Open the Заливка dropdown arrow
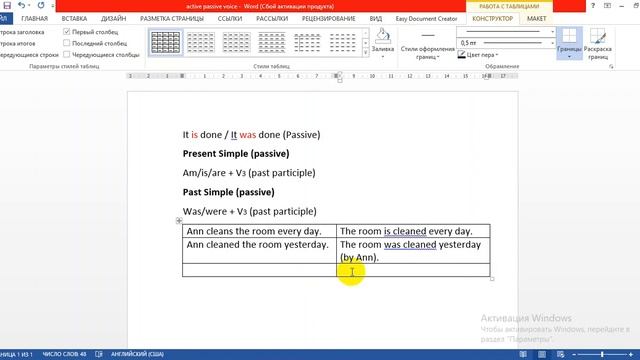 click(382, 57)
